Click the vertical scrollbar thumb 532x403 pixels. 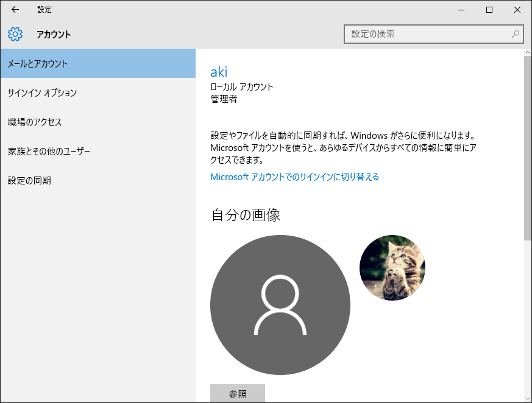[x=527, y=146]
